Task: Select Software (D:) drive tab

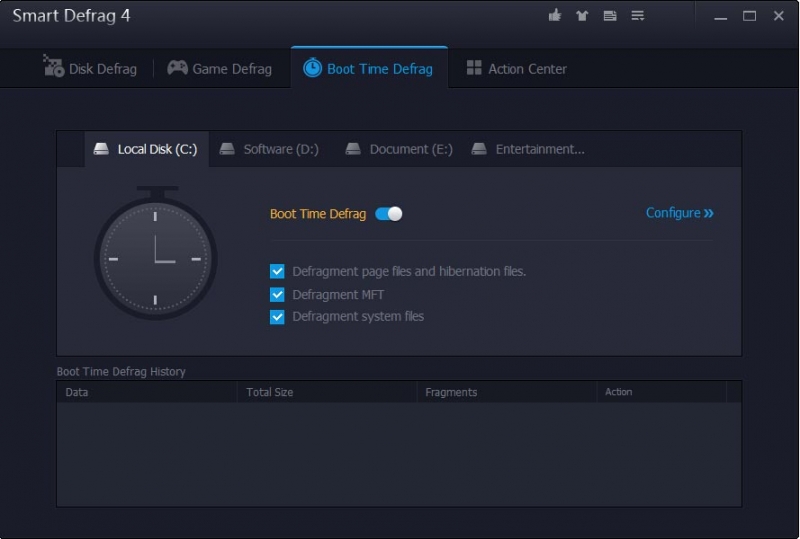Action: point(269,149)
